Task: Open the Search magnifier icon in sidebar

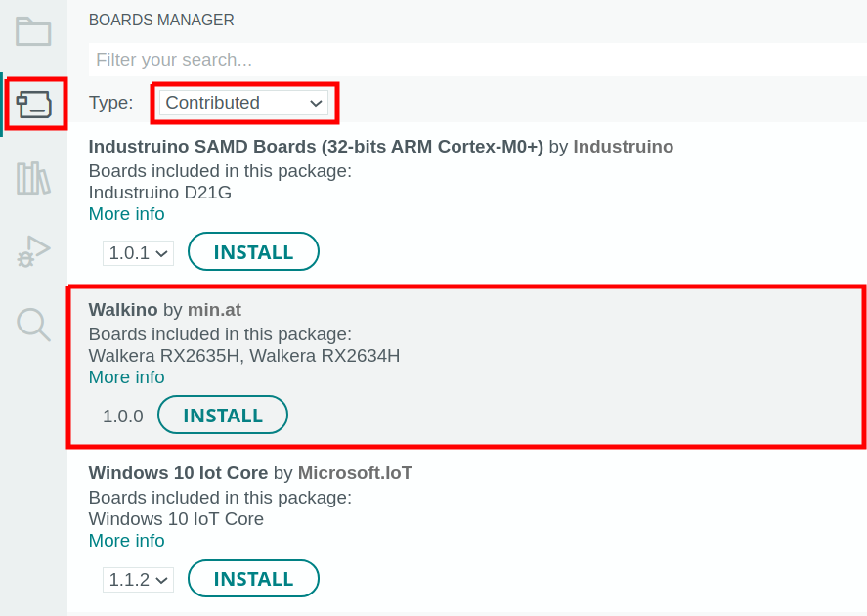Action: (33, 325)
